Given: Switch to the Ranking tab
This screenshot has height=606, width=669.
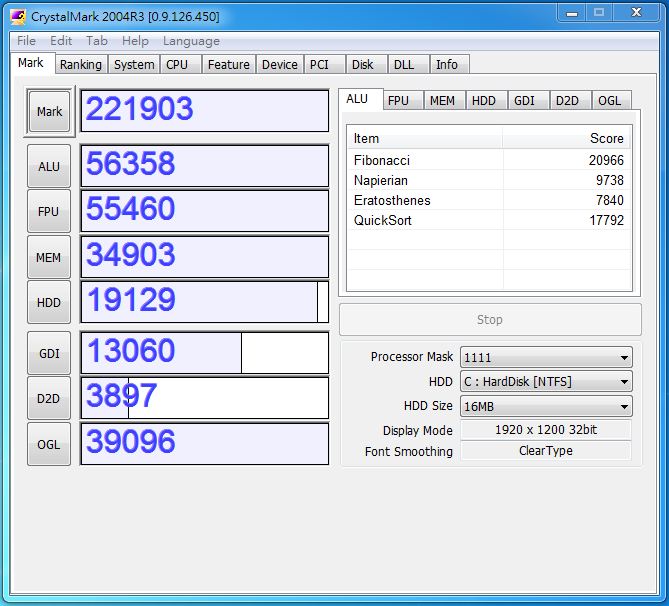Looking at the screenshot, I should point(80,64).
